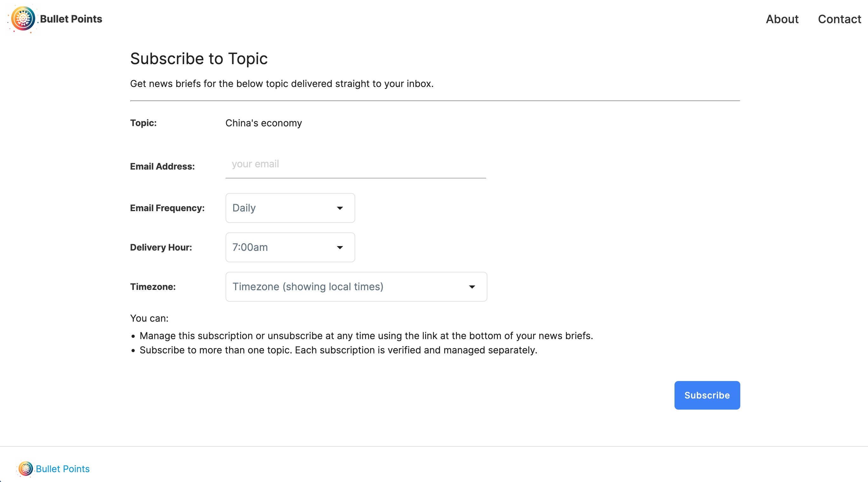Click the Delivery Hour dropdown arrow icon

(340, 248)
